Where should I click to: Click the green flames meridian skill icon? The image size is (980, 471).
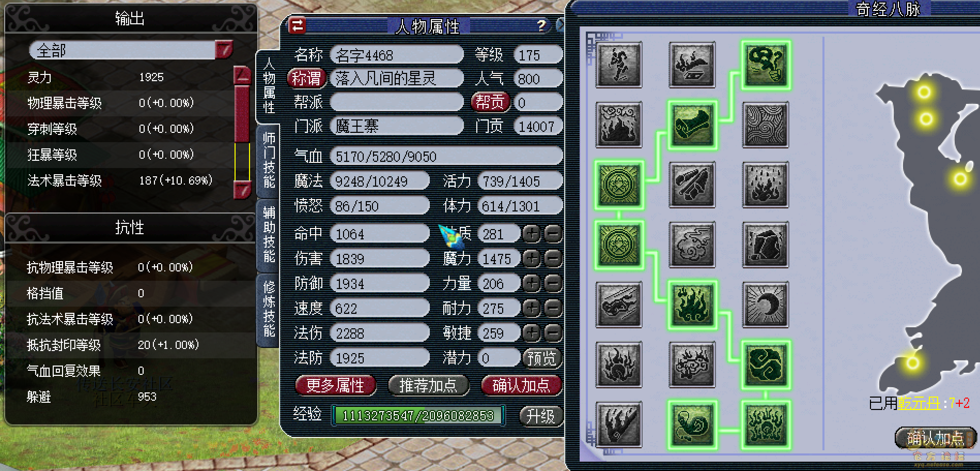point(692,305)
